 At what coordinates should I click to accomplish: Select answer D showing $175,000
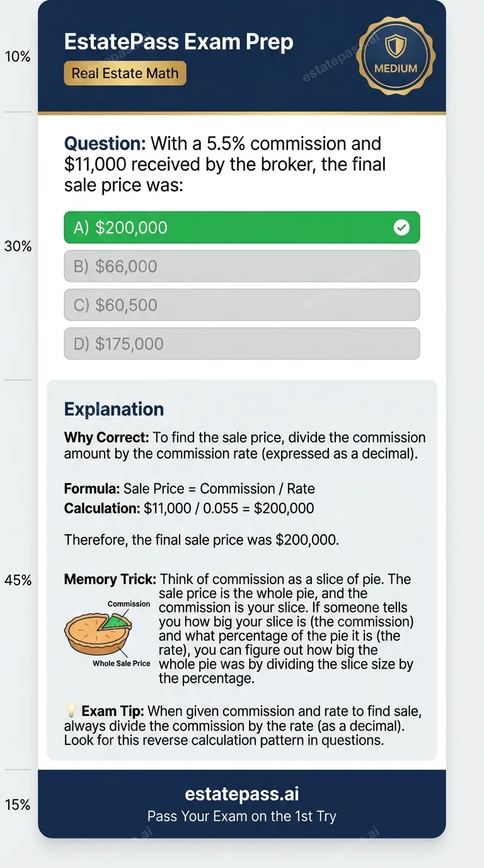tap(241, 343)
